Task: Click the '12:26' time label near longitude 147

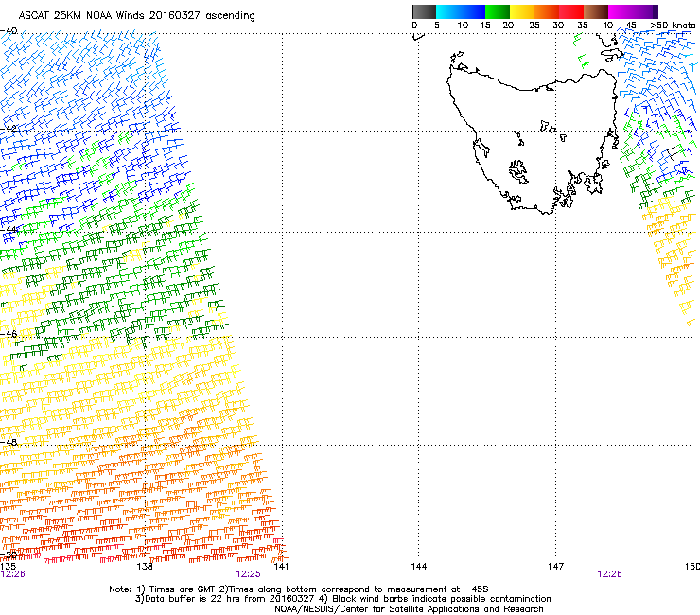Action: point(609,574)
